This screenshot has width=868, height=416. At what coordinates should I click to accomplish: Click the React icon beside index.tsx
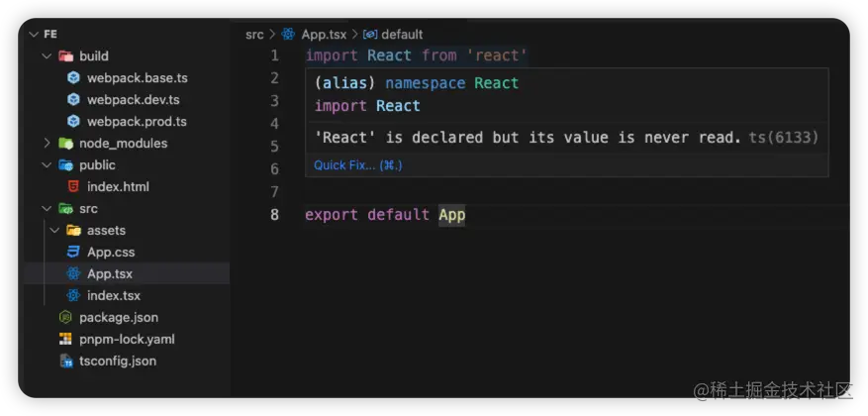[73, 295]
